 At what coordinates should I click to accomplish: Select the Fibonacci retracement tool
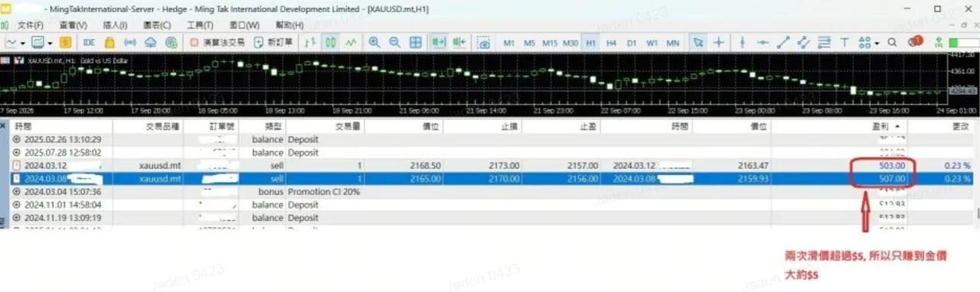(825, 43)
